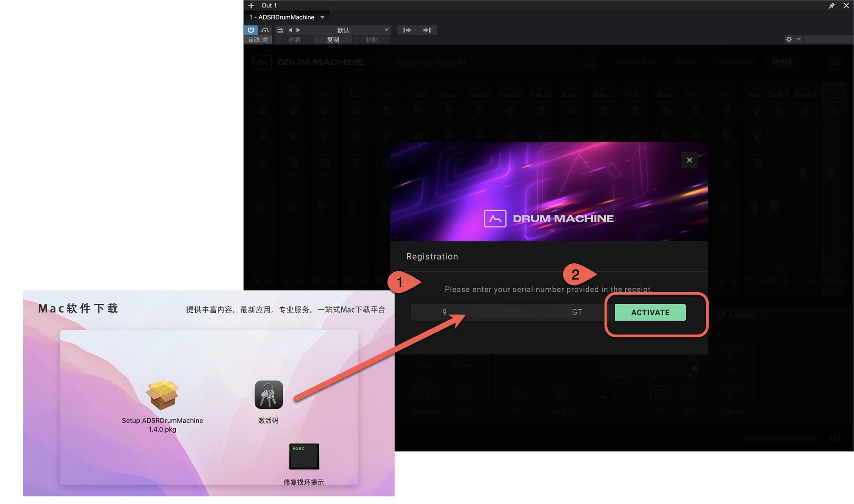This screenshot has width=854, height=504.
Task: Toggle automation 自动: 关 button
Action: (x=258, y=40)
